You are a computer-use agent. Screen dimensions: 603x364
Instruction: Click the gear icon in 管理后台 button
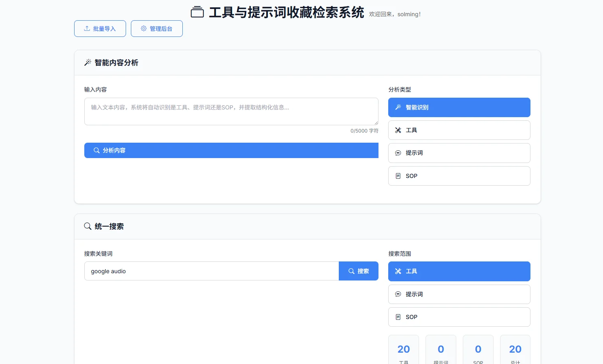(143, 28)
